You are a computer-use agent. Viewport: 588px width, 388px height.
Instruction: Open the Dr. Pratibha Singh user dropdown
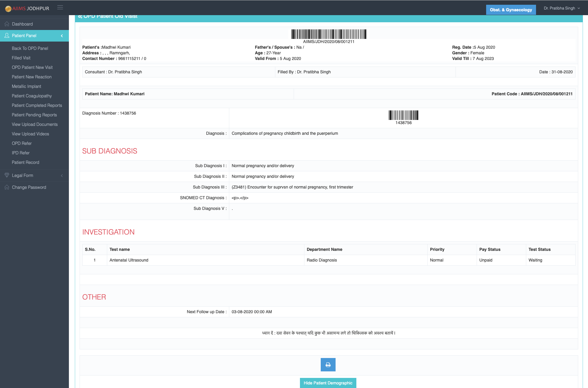[x=562, y=8]
